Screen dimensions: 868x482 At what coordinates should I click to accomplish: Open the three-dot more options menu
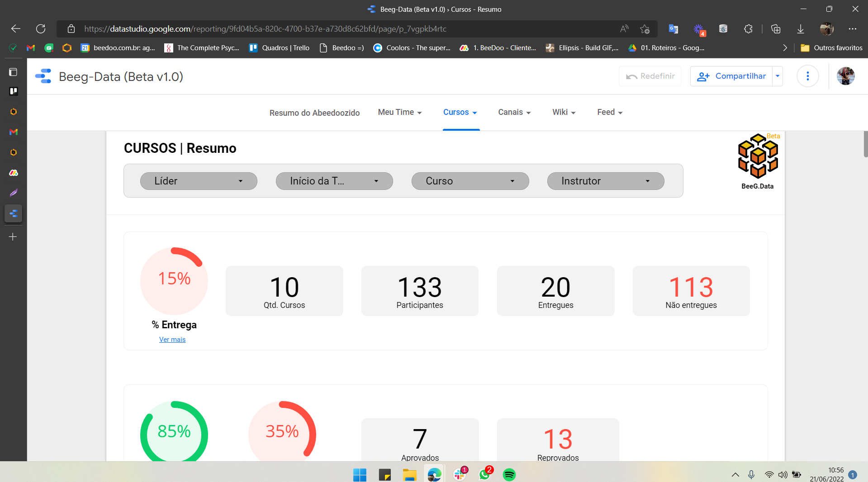[807, 76]
